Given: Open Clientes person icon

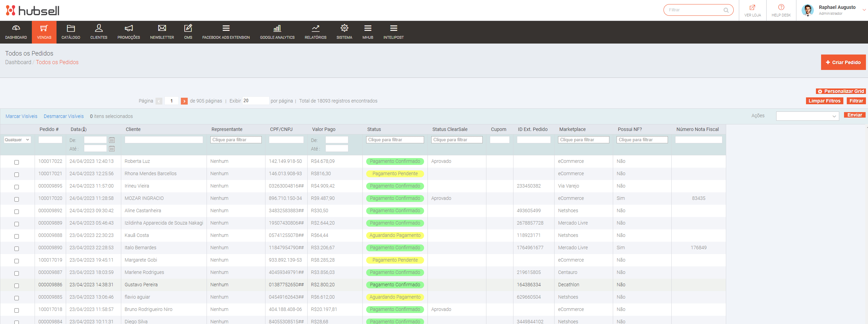Looking at the screenshot, I should 99,28.
